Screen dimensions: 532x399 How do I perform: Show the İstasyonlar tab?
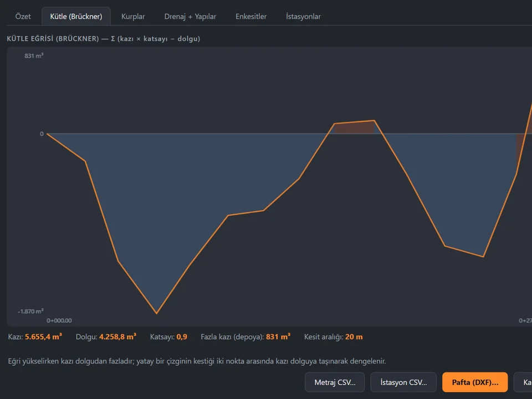coord(303,16)
